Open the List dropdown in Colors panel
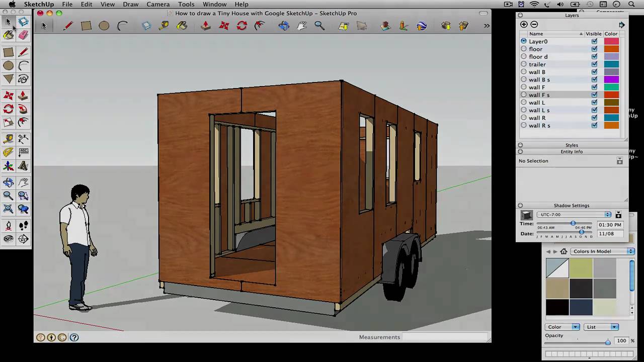Viewport: 644px width, 362px height. click(x=601, y=327)
